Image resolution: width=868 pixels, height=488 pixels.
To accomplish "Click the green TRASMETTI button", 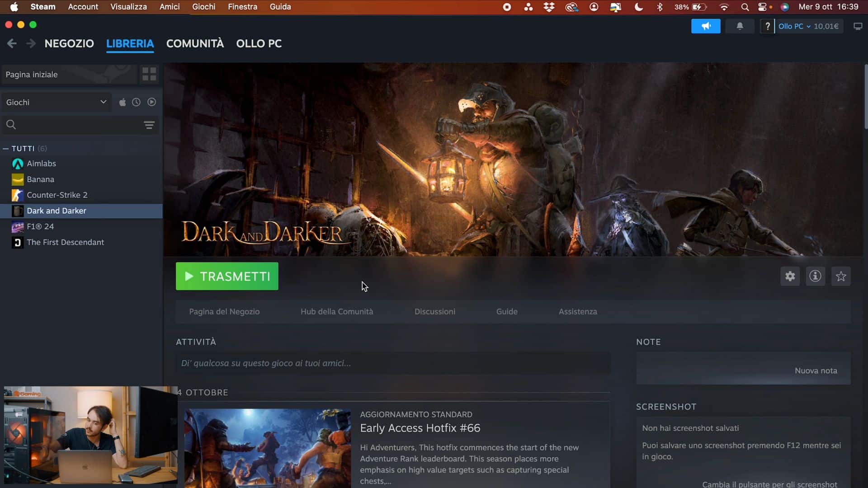I will tap(227, 276).
